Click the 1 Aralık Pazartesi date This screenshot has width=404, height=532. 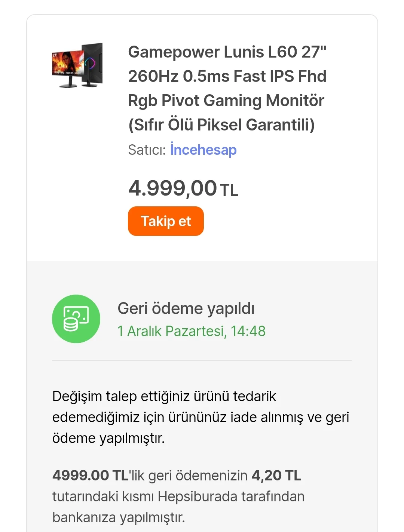(x=191, y=331)
